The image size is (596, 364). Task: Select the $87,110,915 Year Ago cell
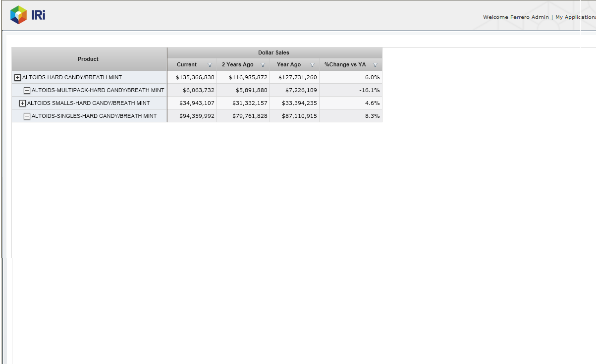[297, 116]
